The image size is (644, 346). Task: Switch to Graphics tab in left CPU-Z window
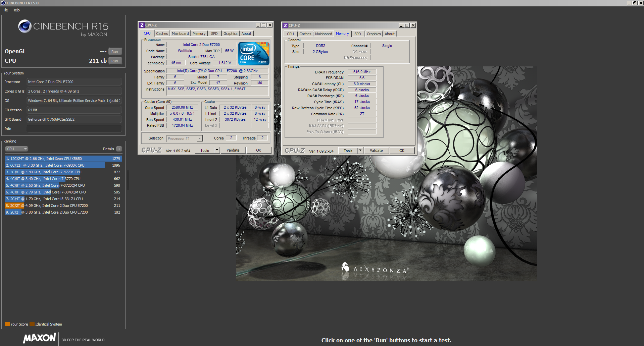231,34
